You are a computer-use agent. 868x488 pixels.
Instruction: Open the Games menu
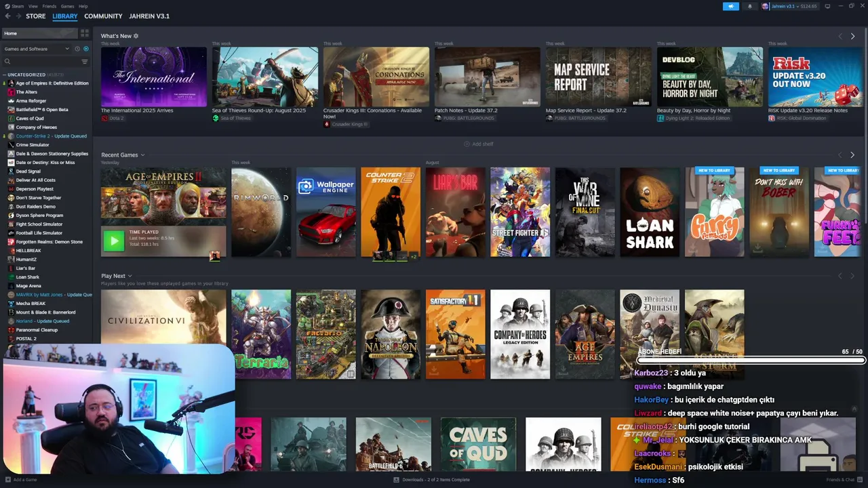click(68, 6)
